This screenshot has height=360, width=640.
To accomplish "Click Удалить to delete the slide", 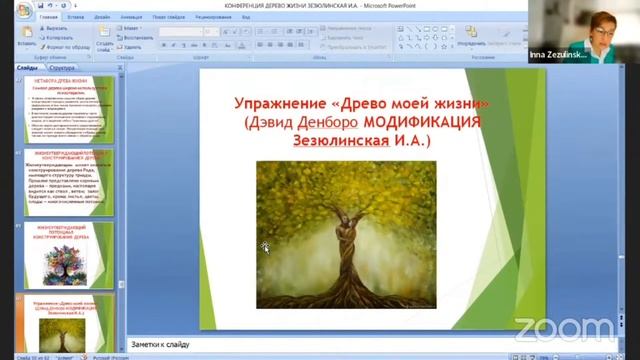I will [129, 47].
